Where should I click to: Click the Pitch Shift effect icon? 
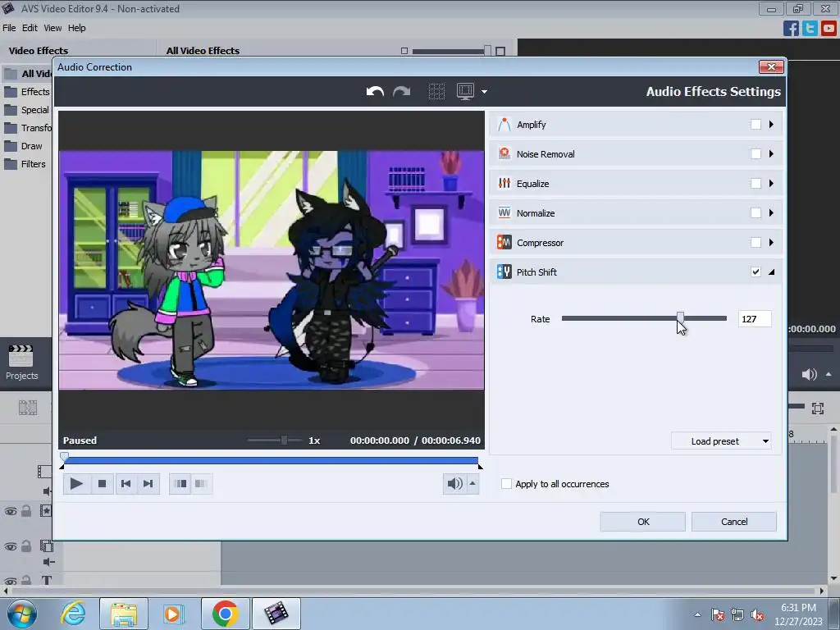pos(504,272)
